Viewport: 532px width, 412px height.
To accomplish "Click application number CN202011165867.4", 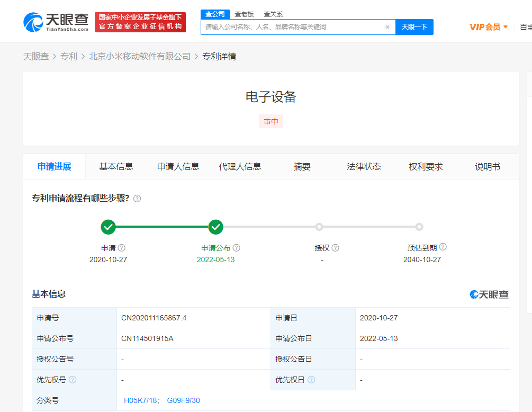I will pyautogui.click(x=154, y=318).
